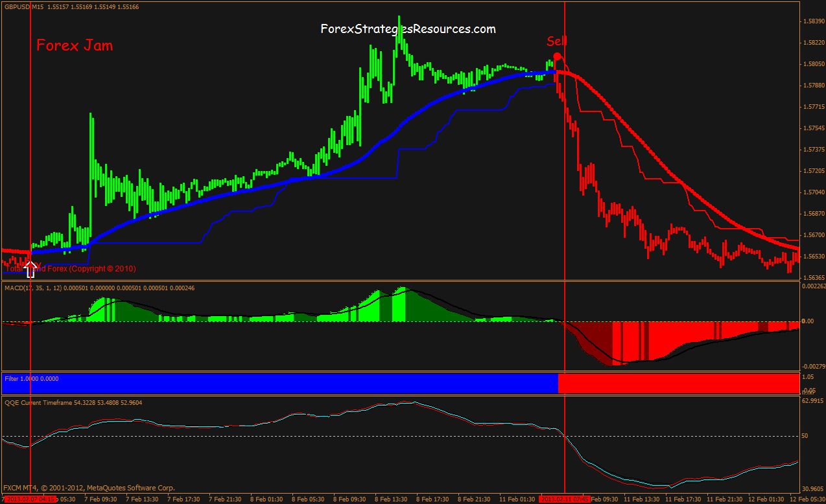Viewport: 826px width, 504px height.
Task: Click the Forex Jam title text
Action: click(73, 45)
